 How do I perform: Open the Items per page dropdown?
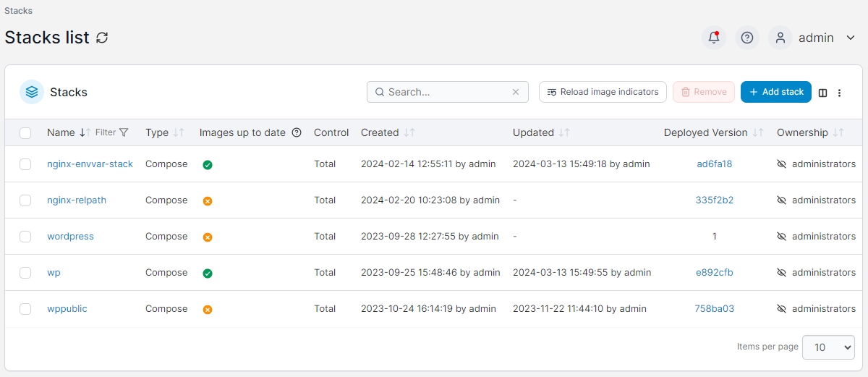tap(828, 347)
